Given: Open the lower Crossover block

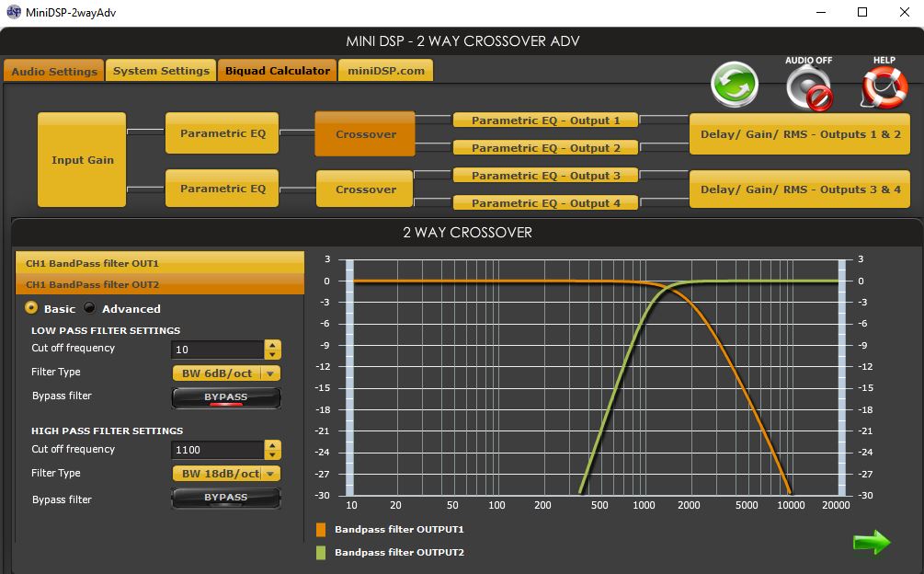Looking at the screenshot, I should point(365,189).
